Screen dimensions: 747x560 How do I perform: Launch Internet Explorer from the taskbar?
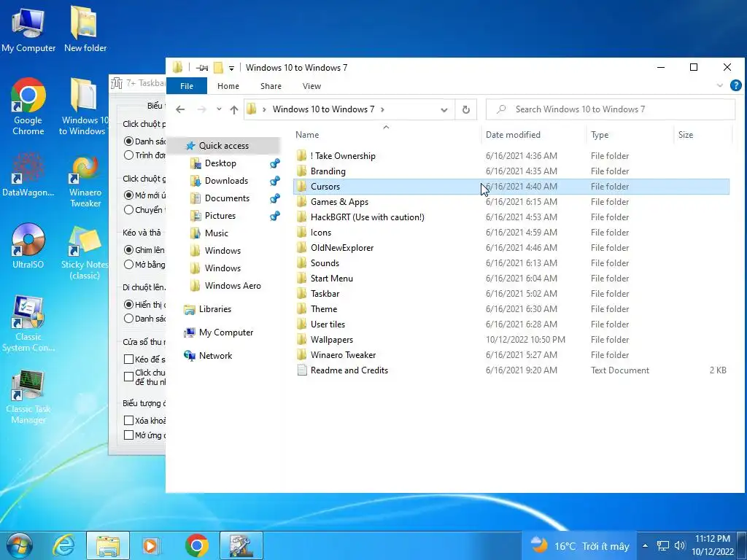tap(63, 545)
